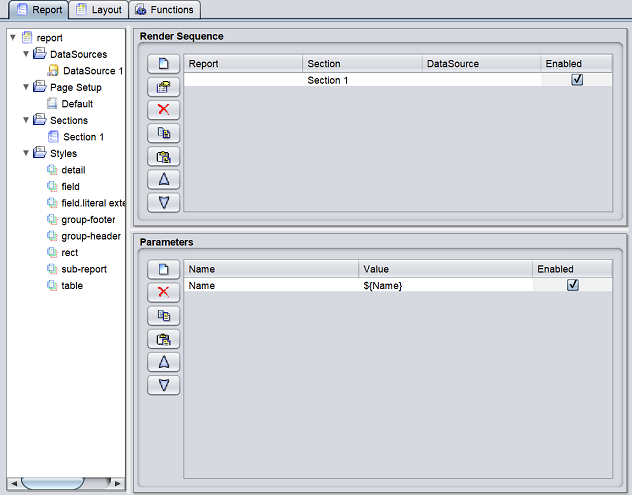Toggle Enabled checkbox for Name parameter

click(x=573, y=285)
